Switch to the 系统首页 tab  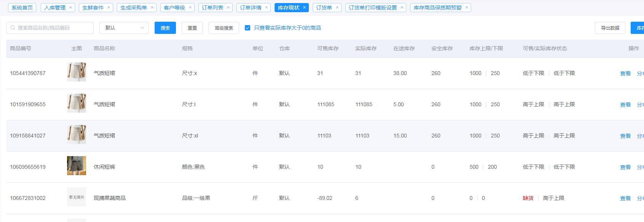tap(22, 8)
